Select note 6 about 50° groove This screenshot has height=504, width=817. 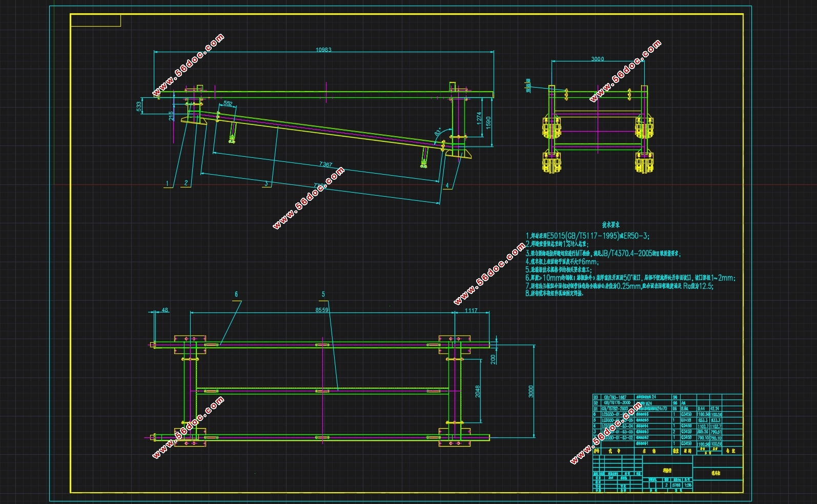(630, 278)
